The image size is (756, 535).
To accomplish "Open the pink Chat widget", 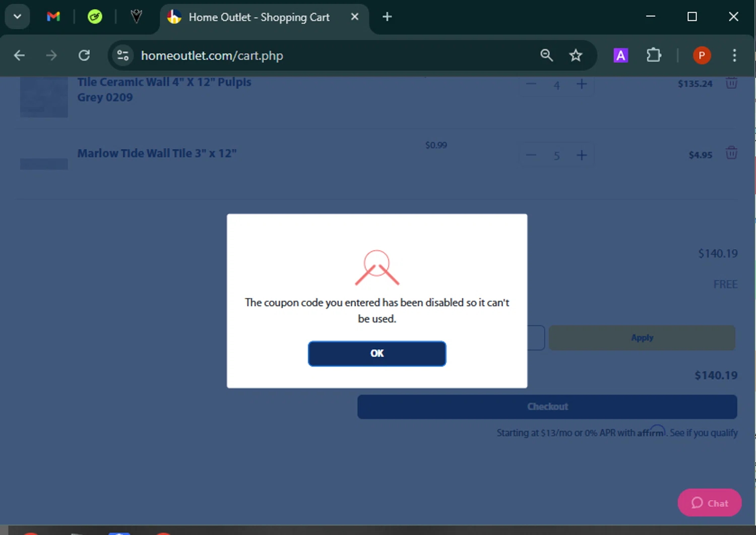I will [x=709, y=503].
